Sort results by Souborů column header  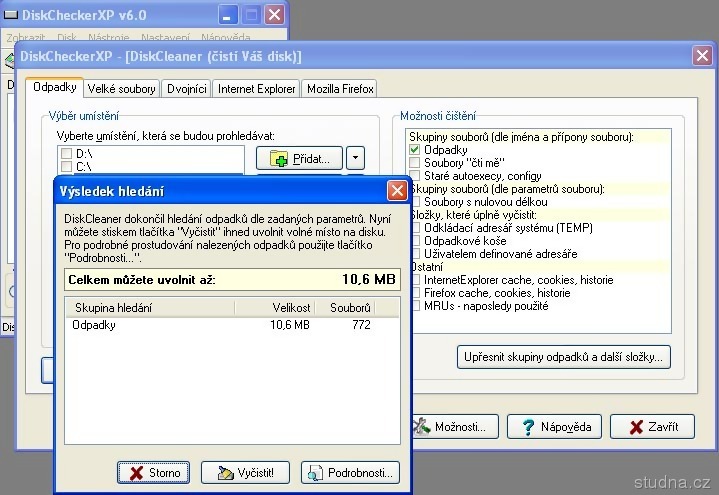[x=350, y=308]
